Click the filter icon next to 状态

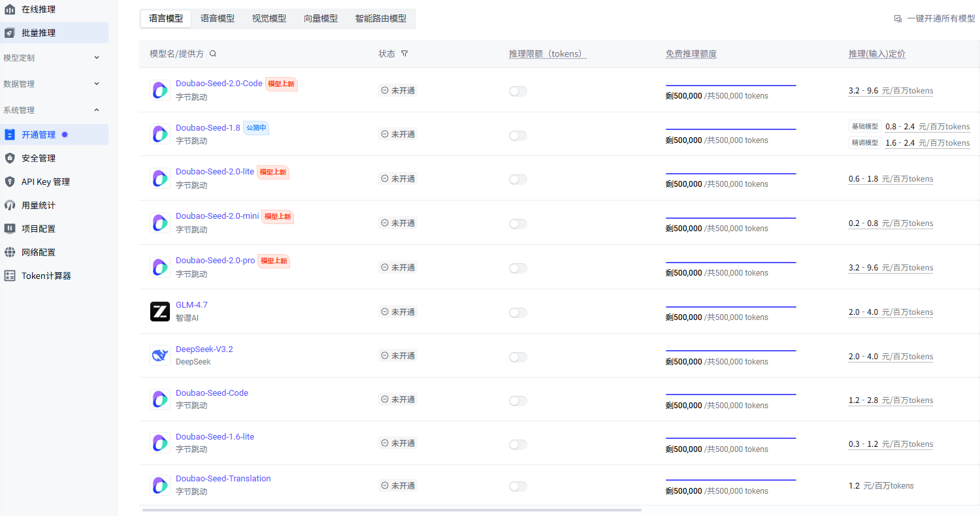tap(404, 54)
